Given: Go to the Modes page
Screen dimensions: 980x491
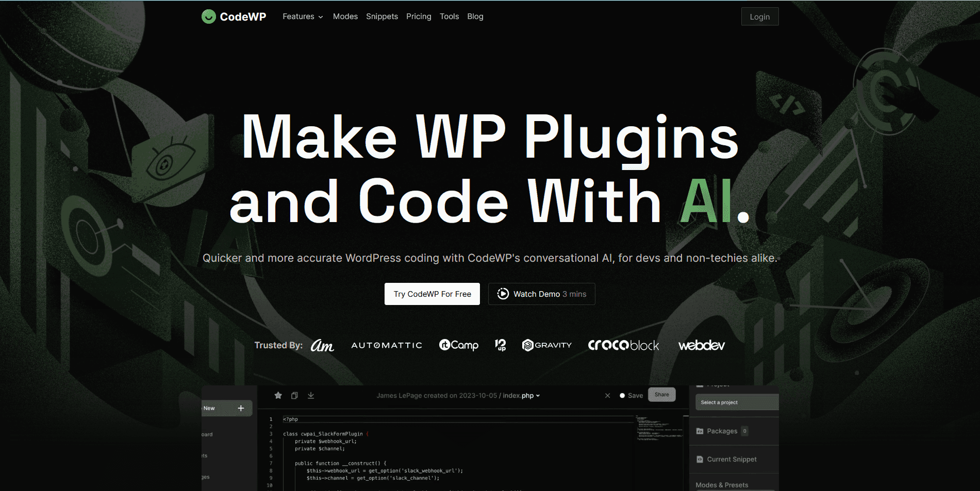Looking at the screenshot, I should pyautogui.click(x=345, y=16).
